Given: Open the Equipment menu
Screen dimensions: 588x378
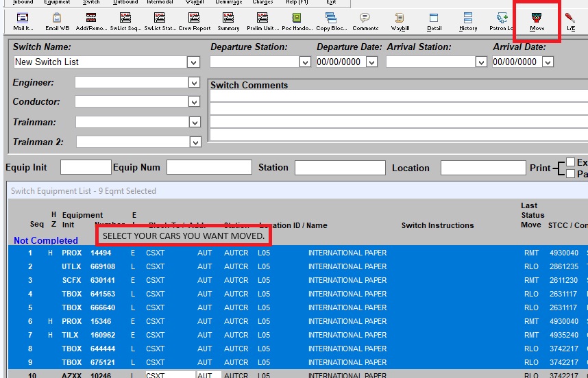Looking at the screenshot, I should click(57, 2).
